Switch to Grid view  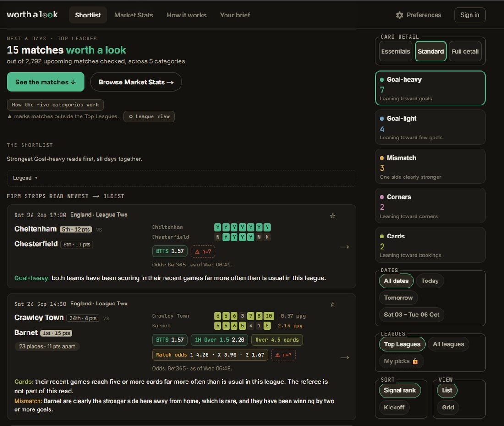click(448, 408)
